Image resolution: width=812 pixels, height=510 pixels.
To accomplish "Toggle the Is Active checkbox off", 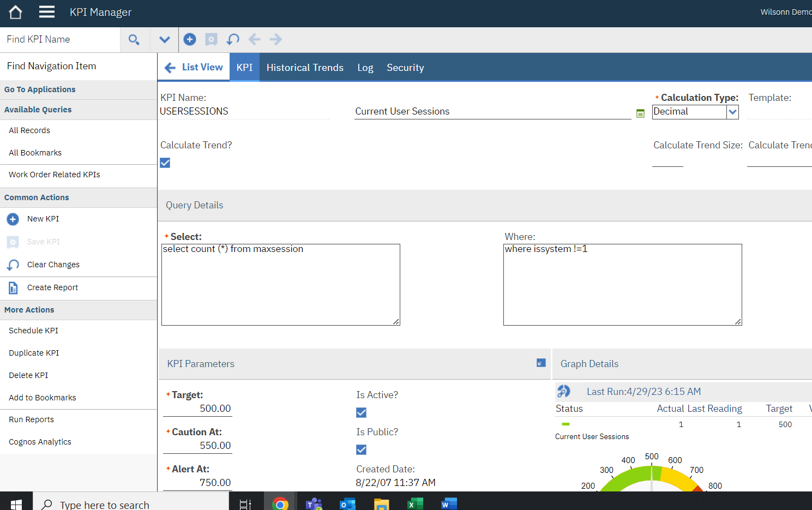I will tap(361, 412).
